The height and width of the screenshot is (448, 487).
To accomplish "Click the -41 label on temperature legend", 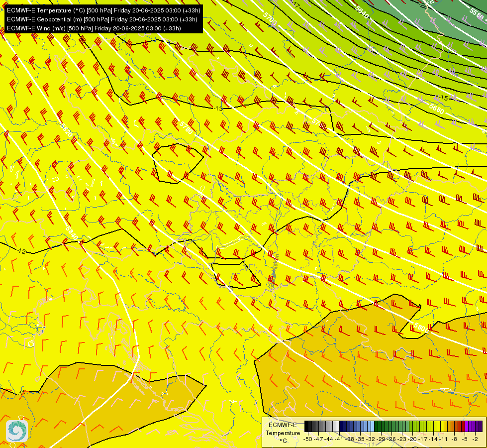I will [x=340, y=439].
